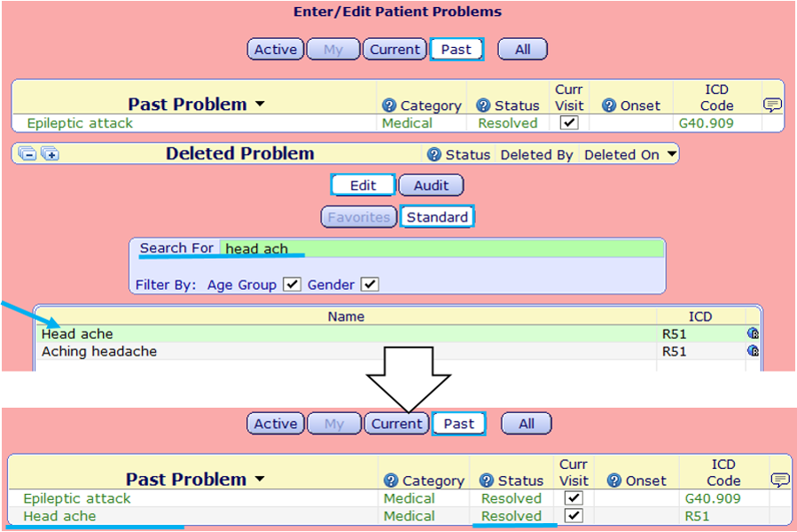Click the comment bubble icon on the problem table
The image size is (797, 532).
coord(774,105)
